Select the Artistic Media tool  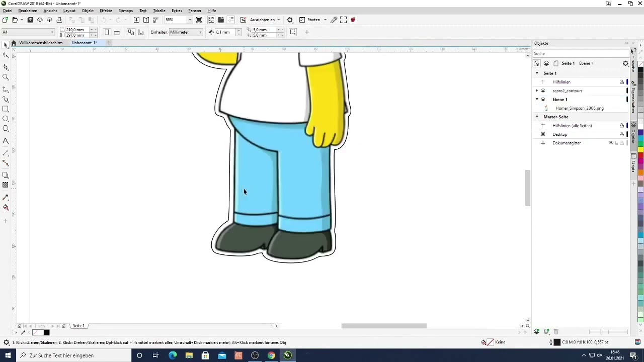(x=6, y=99)
